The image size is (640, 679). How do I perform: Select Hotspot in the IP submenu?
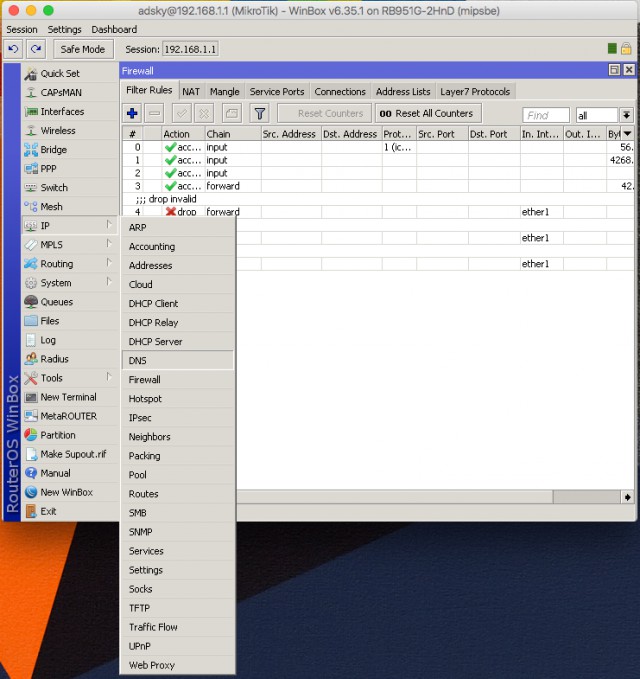tap(178, 398)
